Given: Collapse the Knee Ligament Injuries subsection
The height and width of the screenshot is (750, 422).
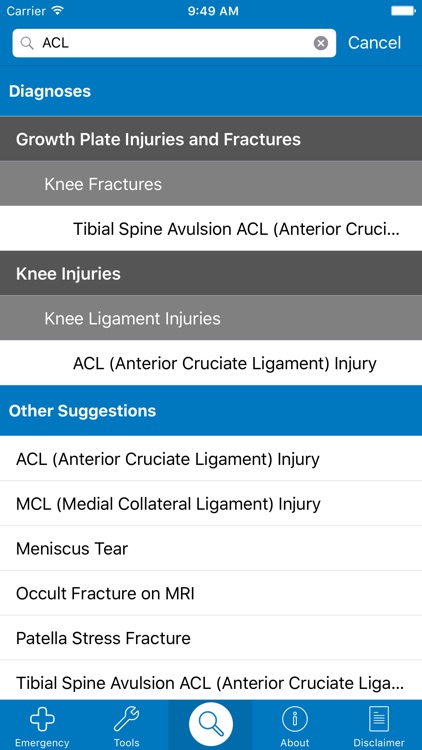Looking at the screenshot, I should (x=211, y=319).
